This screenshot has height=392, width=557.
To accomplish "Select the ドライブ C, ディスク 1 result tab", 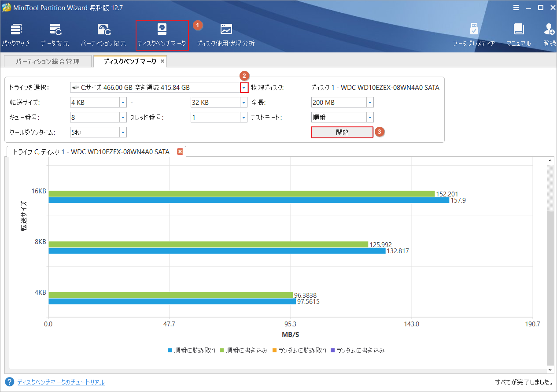I will pyautogui.click(x=91, y=152).
